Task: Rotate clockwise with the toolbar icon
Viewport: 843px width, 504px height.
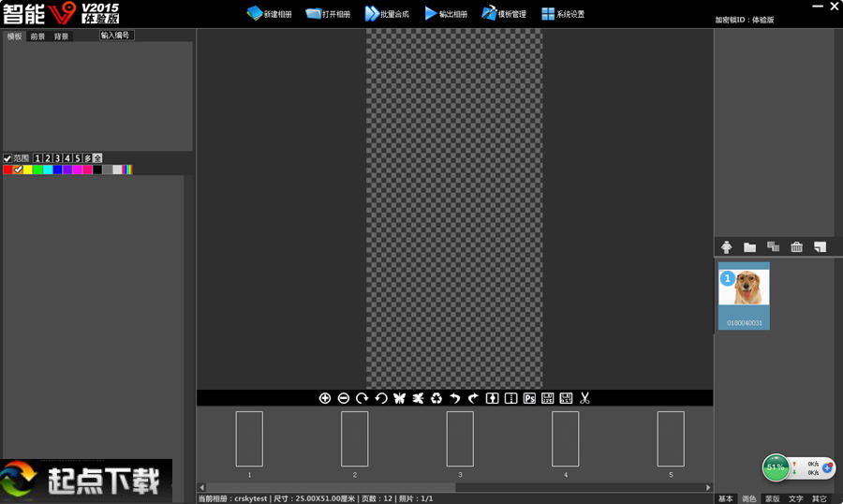Action: click(x=362, y=398)
